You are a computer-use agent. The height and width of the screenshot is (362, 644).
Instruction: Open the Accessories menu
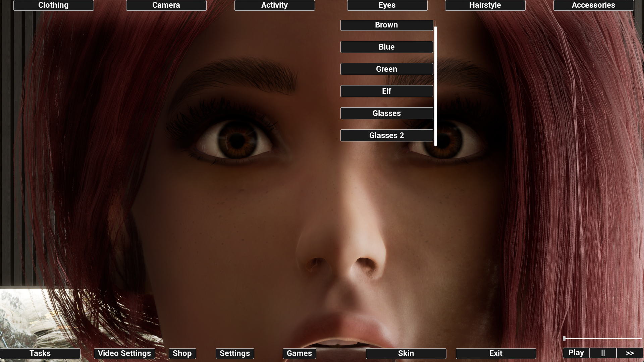click(593, 5)
